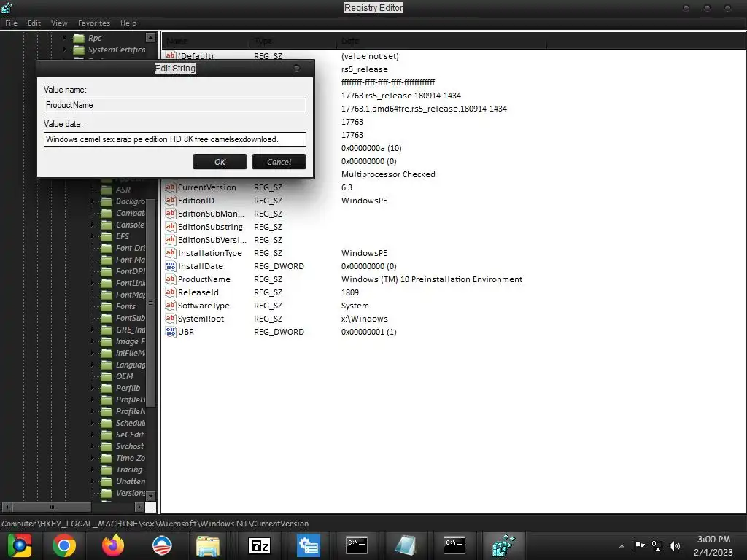This screenshot has height=560, width=747.
Task: Click the Rpc folder icon in tree
Action: (x=79, y=38)
